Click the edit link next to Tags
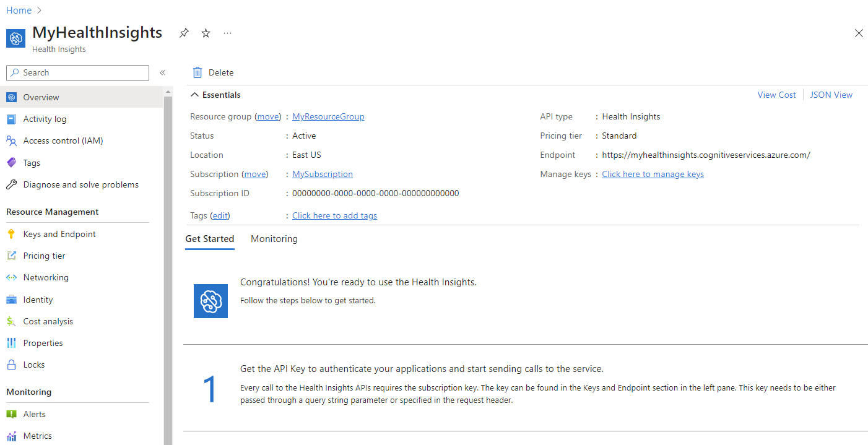868x445 pixels. coord(220,215)
